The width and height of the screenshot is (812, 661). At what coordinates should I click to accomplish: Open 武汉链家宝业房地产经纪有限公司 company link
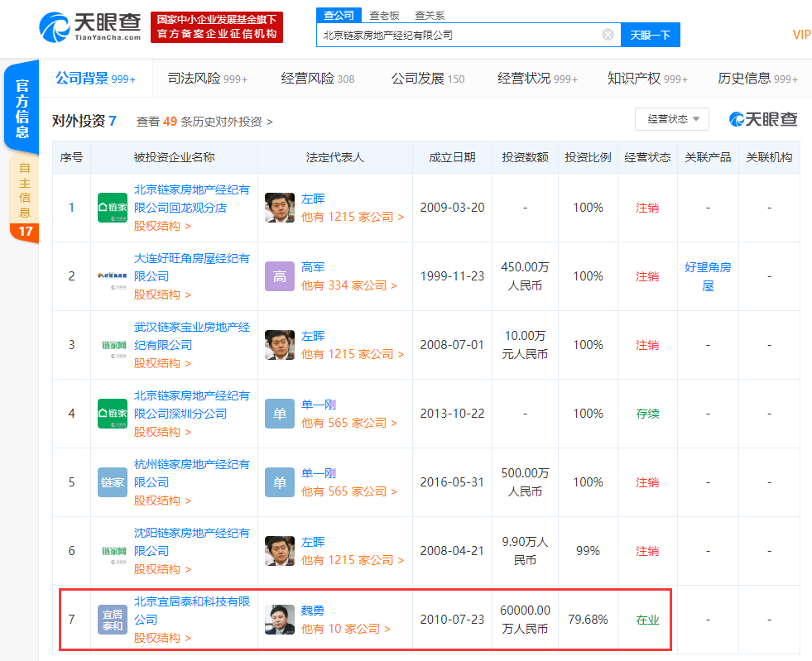[191, 336]
